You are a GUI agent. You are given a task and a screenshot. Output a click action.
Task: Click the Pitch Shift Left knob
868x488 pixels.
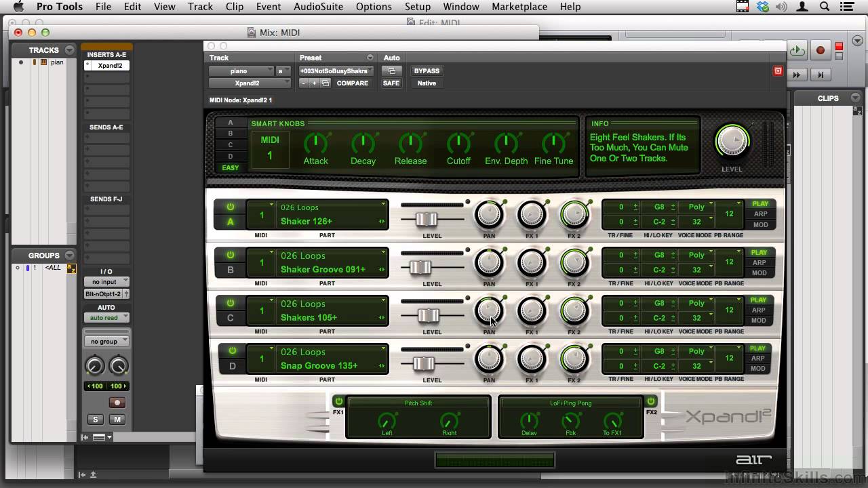point(387,420)
